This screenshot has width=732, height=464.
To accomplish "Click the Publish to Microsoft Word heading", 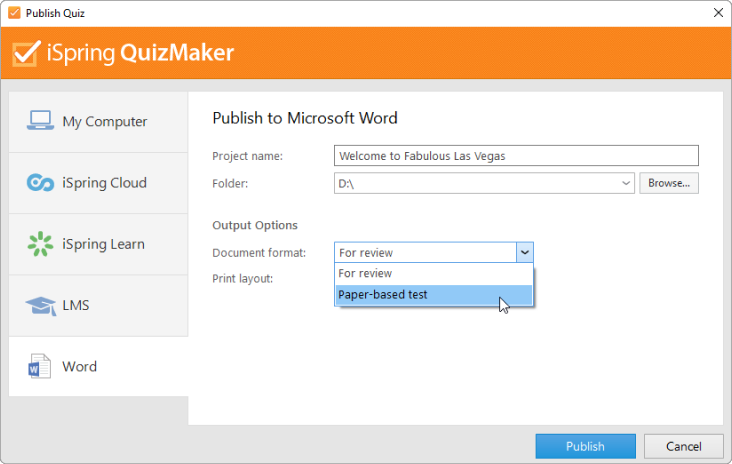I will tap(305, 118).
